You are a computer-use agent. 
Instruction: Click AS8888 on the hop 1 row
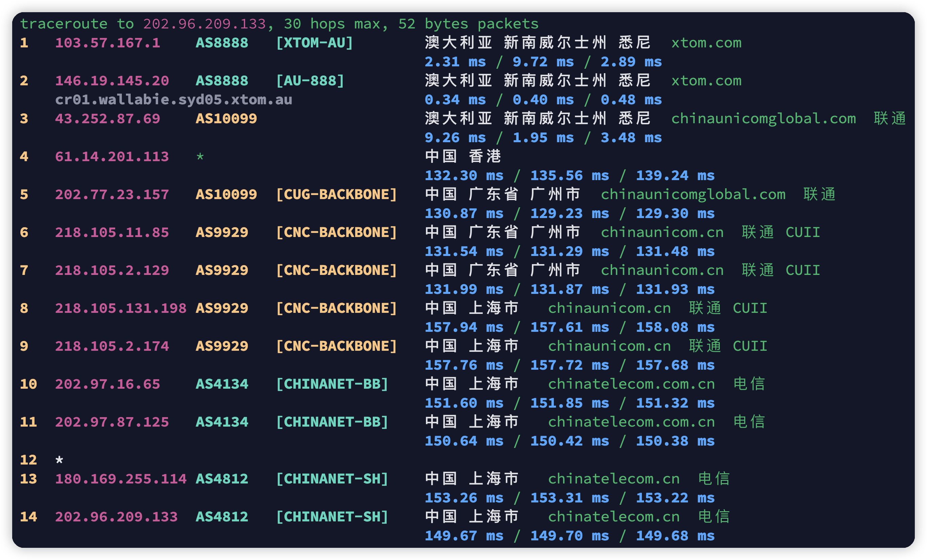pyautogui.click(x=222, y=43)
